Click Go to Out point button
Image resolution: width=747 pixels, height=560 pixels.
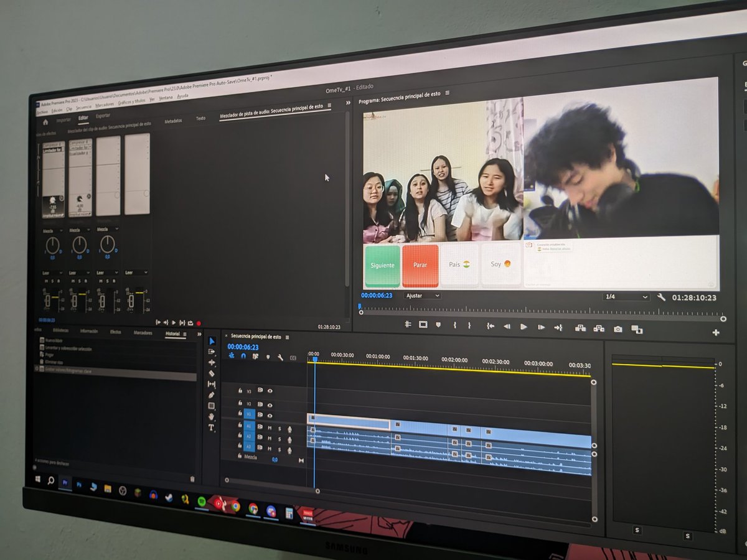(x=558, y=327)
